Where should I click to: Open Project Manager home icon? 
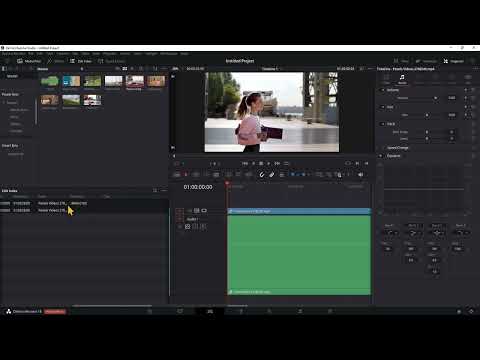tap(459, 311)
